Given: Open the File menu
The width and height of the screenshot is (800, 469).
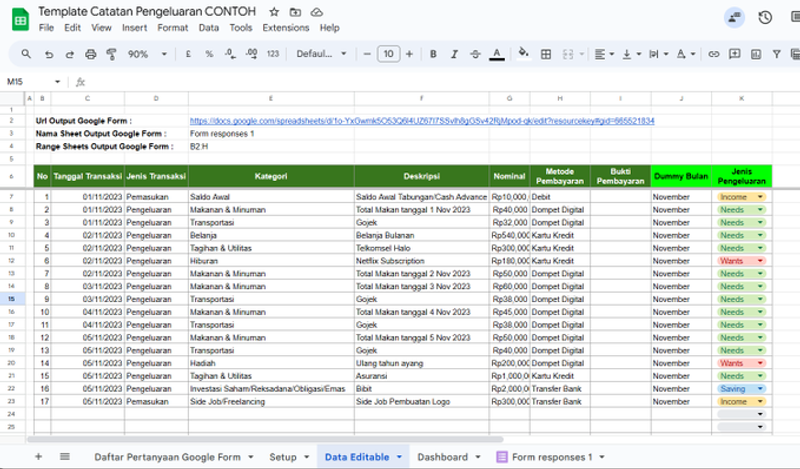Looking at the screenshot, I should pos(46,28).
